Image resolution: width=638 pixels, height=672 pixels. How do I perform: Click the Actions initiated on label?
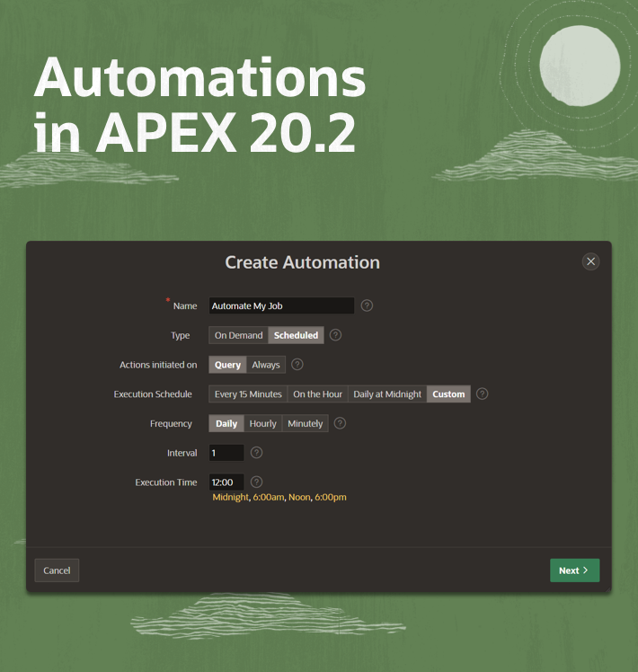pos(158,365)
